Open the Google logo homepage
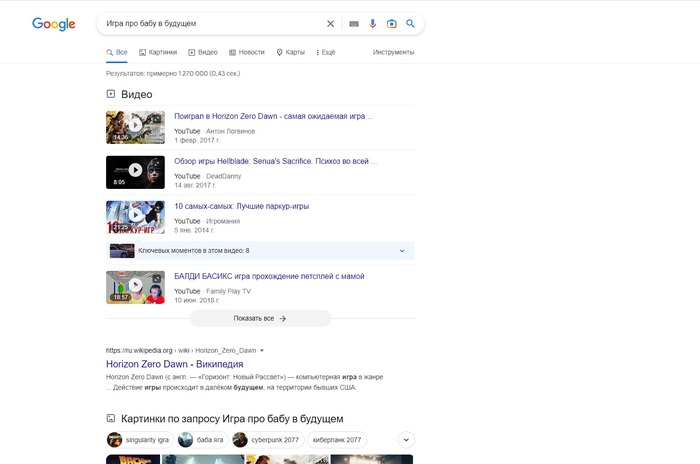 [54, 24]
